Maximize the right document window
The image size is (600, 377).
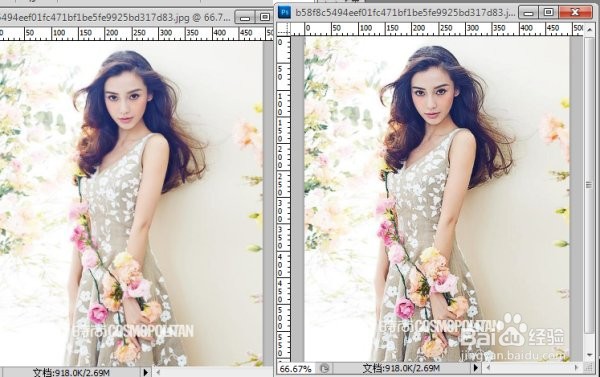(548, 13)
